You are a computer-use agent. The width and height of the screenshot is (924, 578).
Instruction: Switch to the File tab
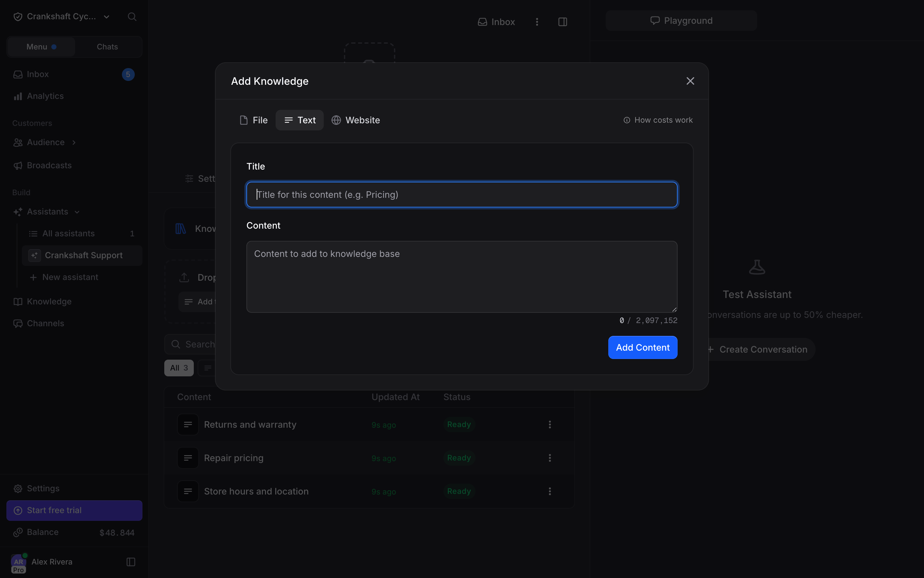click(x=253, y=120)
